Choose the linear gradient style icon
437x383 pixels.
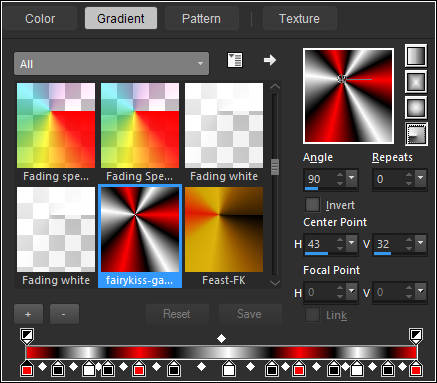pos(416,56)
